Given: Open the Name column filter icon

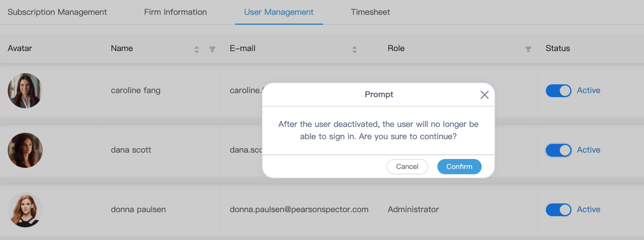Looking at the screenshot, I should pyautogui.click(x=212, y=49).
